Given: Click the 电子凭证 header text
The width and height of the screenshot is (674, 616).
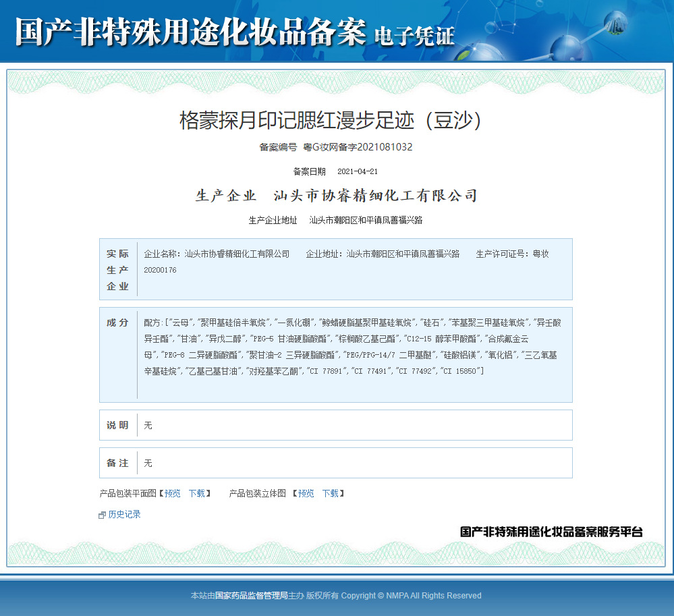Looking at the screenshot, I should (x=414, y=36).
